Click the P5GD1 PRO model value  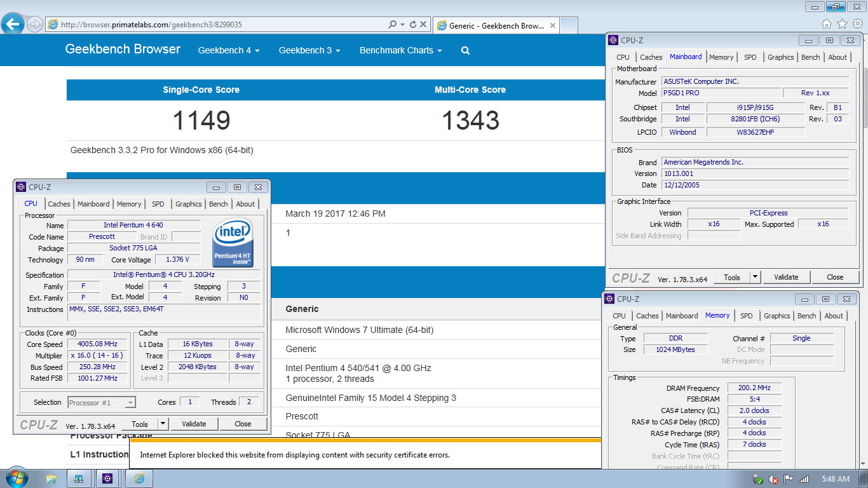point(721,93)
